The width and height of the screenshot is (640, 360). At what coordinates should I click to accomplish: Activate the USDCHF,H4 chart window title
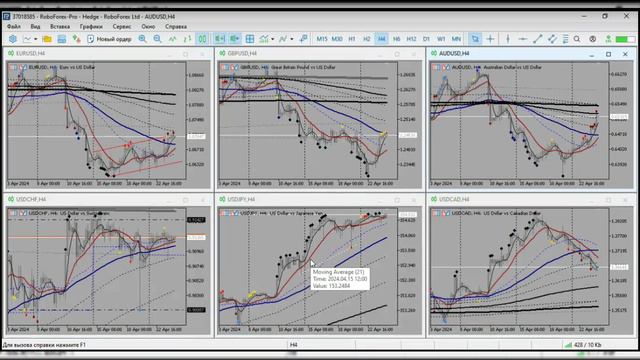coord(31,200)
